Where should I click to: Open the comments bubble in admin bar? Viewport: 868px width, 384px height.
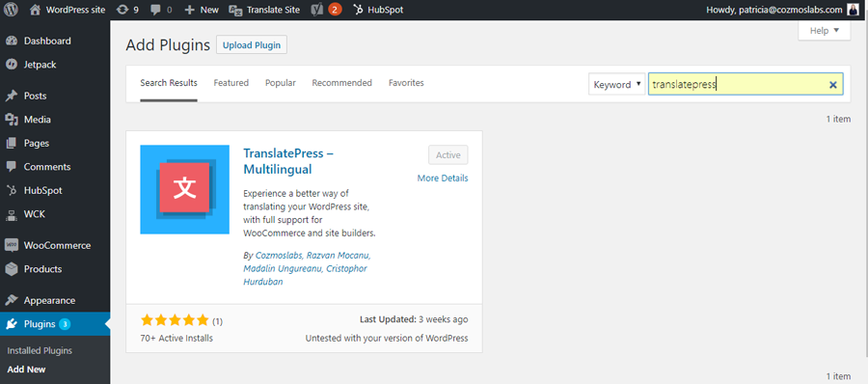click(161, 10)
